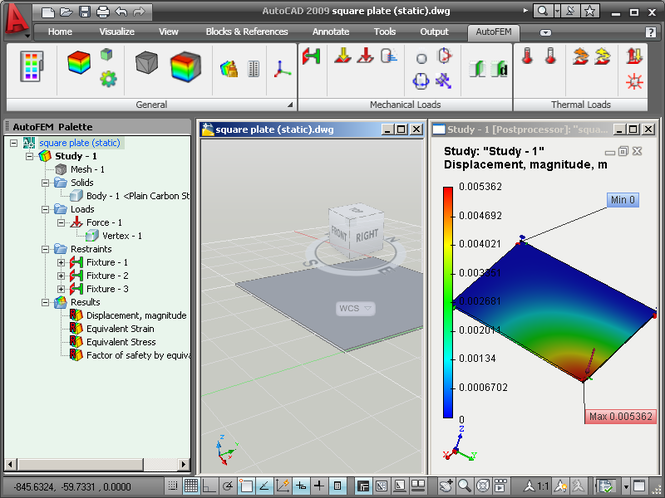Open the materials library icon
The image size is (665, 498).
pyautogui.click(x=229, y=69)
